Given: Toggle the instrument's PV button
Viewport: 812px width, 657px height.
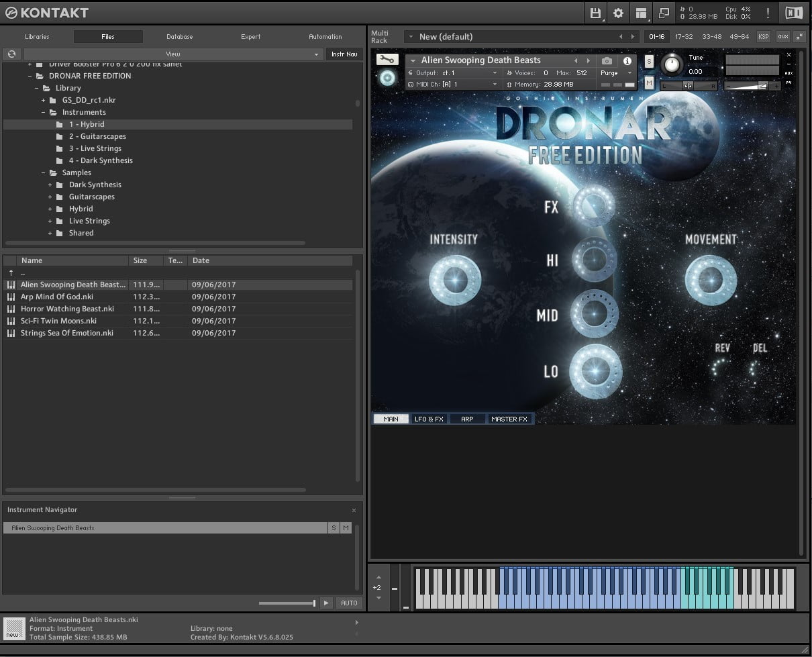Looking at the screenshot, I should 789,83.
